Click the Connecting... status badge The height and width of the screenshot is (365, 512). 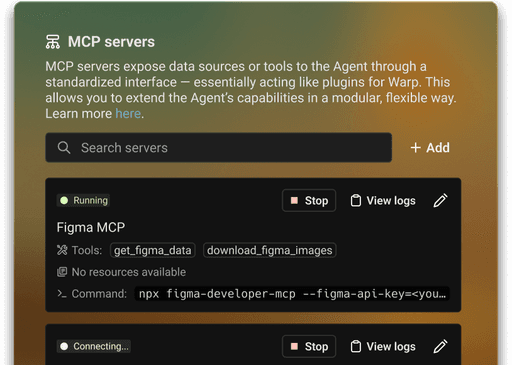(x=94, y=346)
